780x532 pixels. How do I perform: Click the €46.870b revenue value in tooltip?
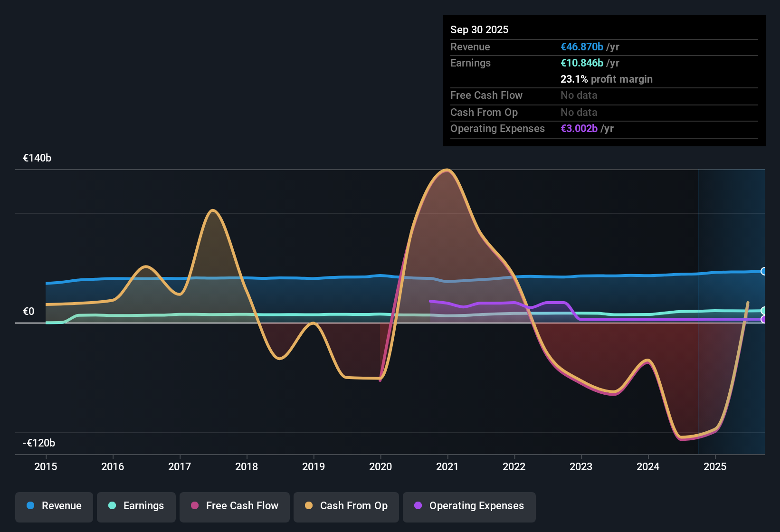pyautogui.click(x=582, y=47)
